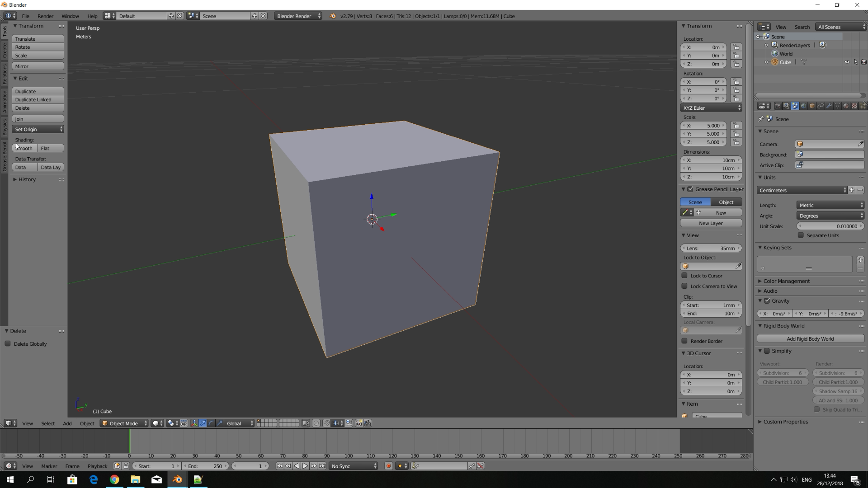868x488 pixels.
Task: Open the Render properties tab (camera icon)
Action: (778, 106)
